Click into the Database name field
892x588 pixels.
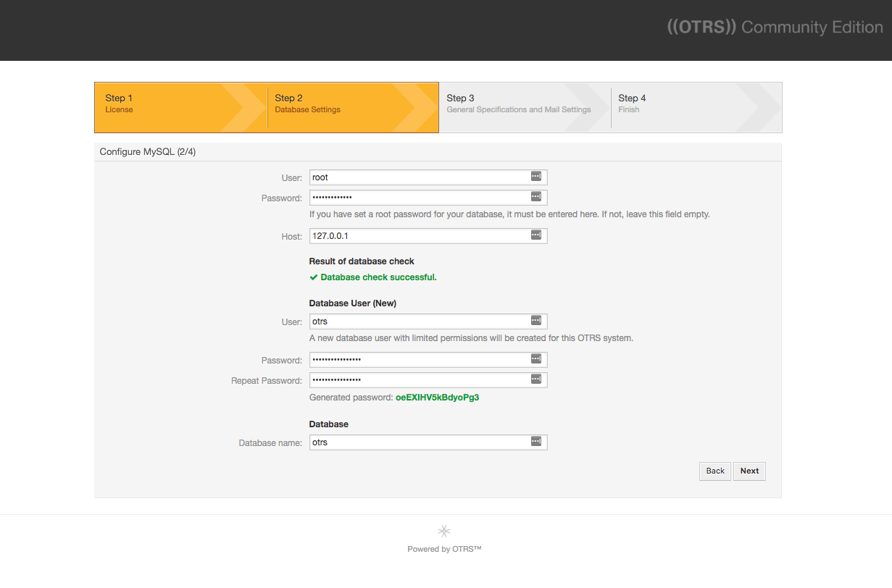428,442
